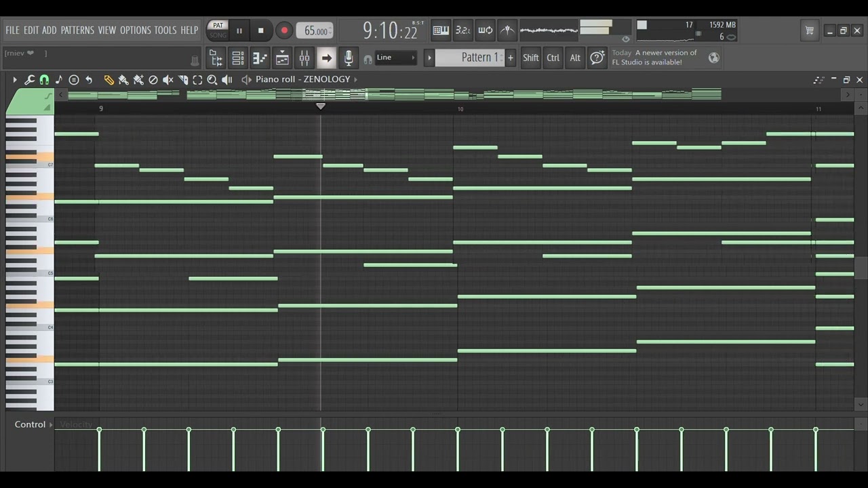Click the microphone recording icon
Screen dimensions: 868x488
(349, 58)
